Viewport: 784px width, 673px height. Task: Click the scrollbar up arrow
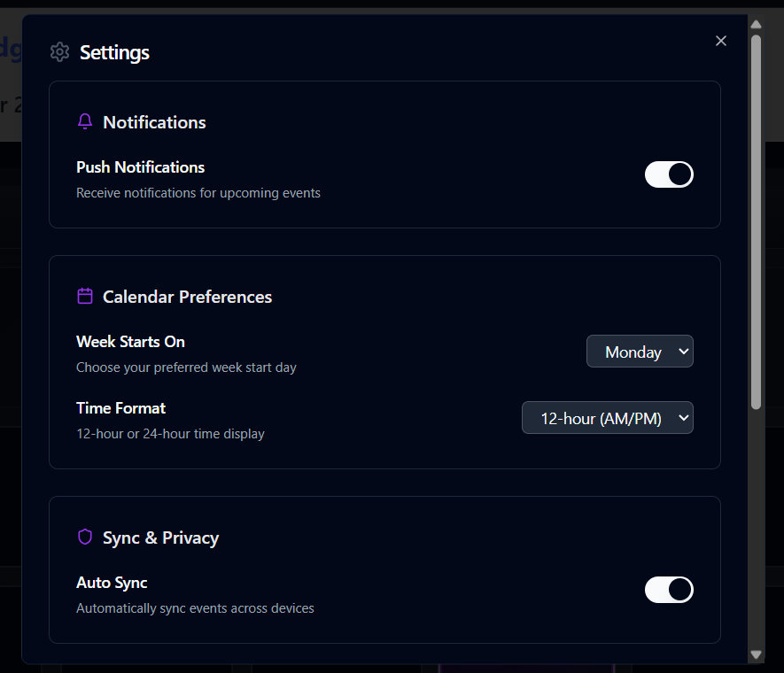click(756, 25)
